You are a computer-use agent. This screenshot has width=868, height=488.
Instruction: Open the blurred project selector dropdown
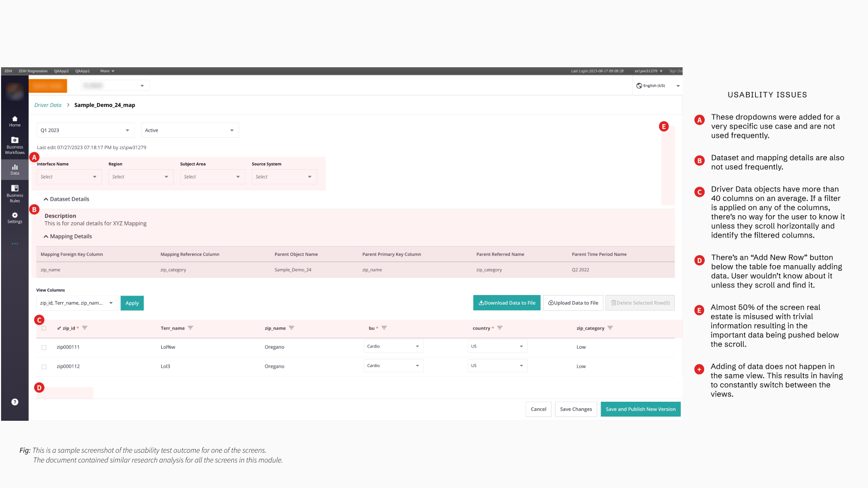[114, 86]
